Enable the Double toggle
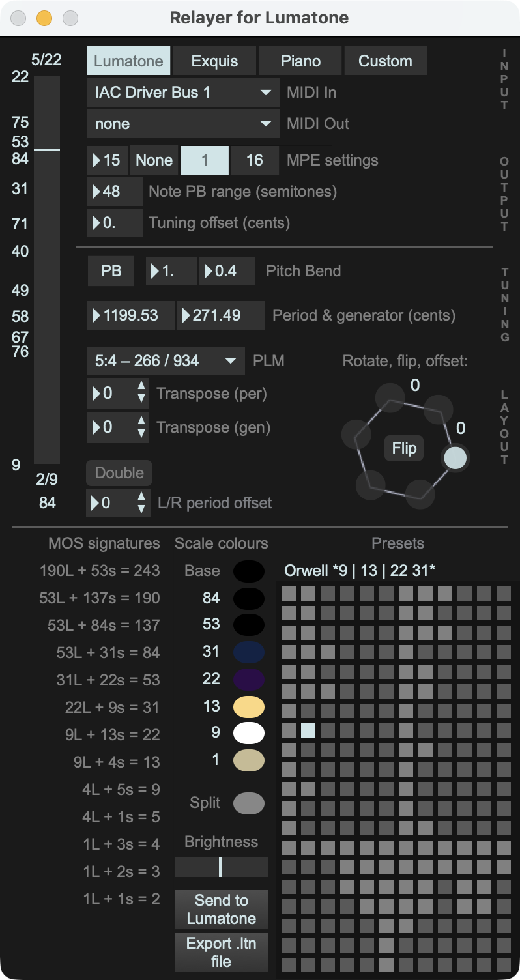Image resolution: width=520 pixels, height=980 pixels. tap(119, 473)
